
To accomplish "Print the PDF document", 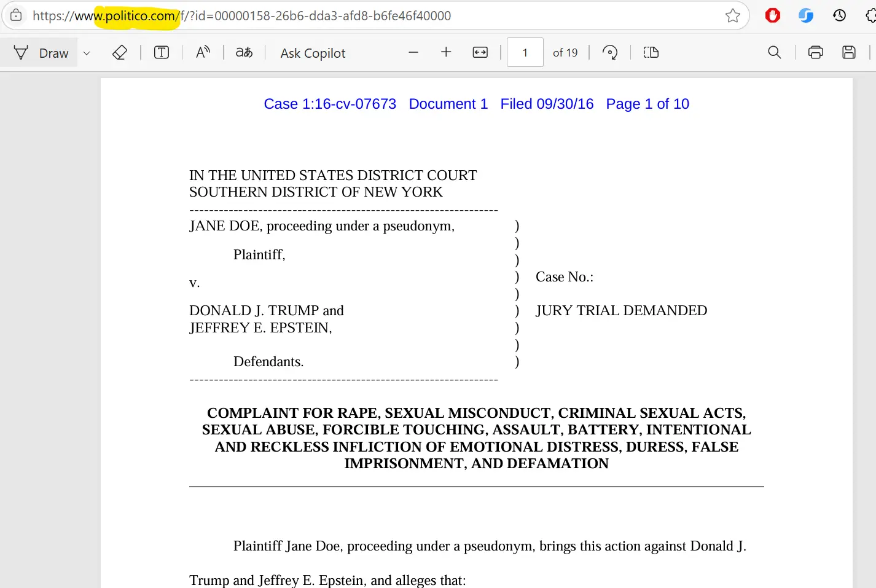I will (x=815, y=53).
